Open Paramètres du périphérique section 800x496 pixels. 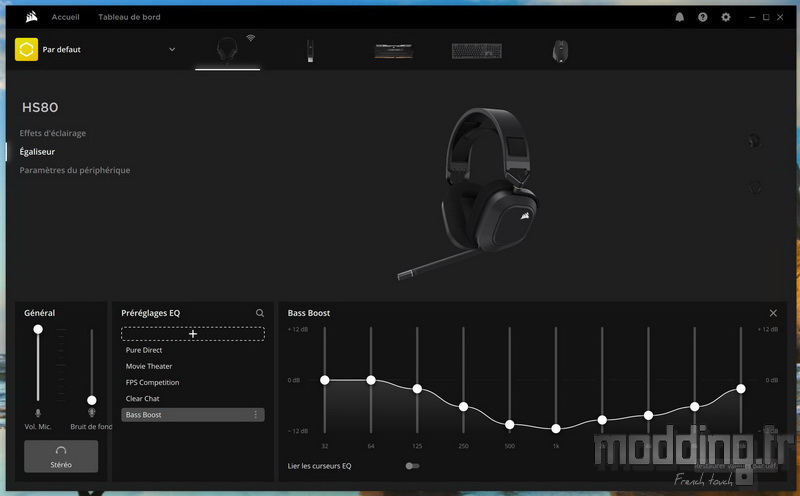[74, 170]
